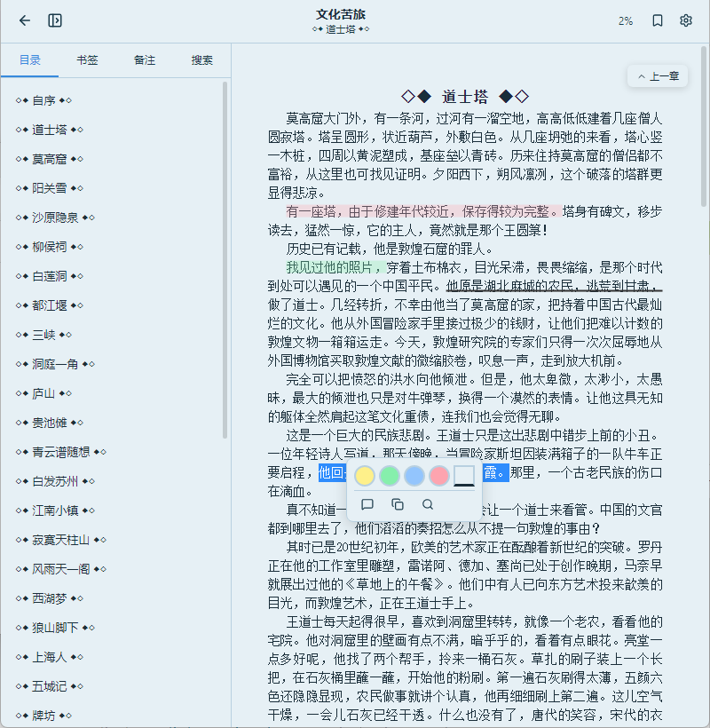
Task: Click the book title 文化苦旅
Action: [x=341, y=14]
